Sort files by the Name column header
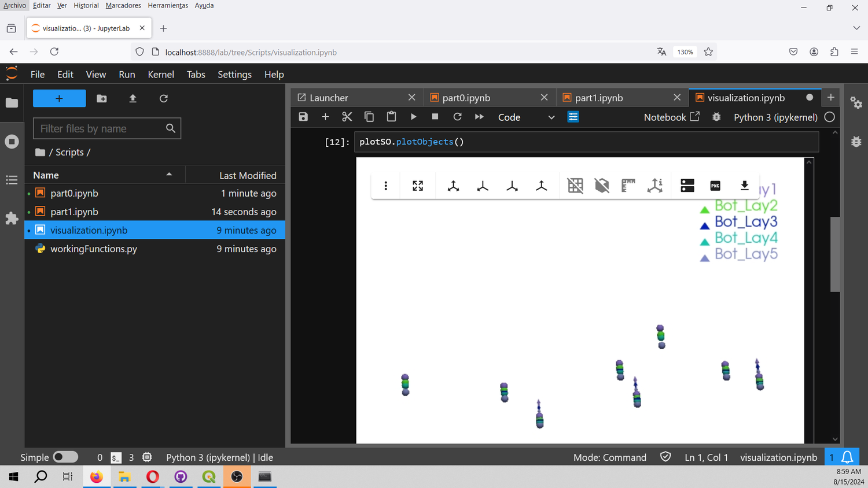The height and width of the screenshot is (488, 868). coord(46,175)
